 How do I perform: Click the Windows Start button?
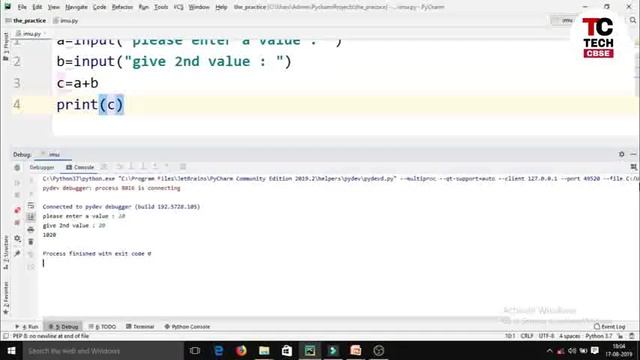click(x=11, y=351)
